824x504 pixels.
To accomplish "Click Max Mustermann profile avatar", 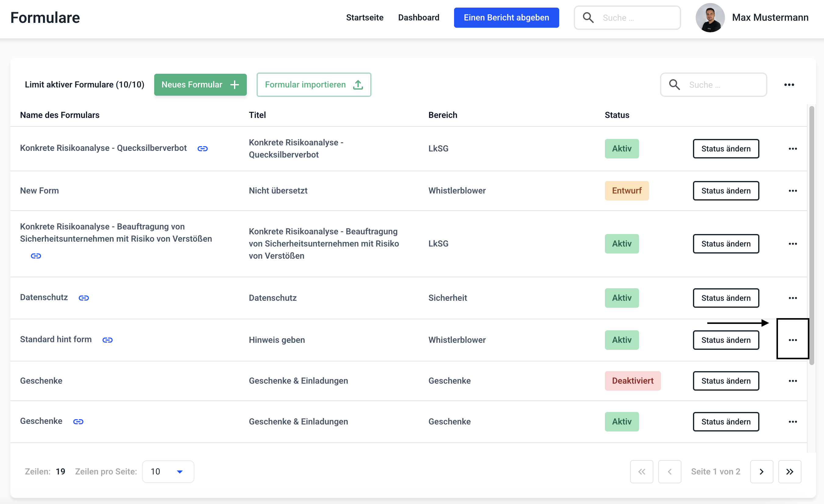I will point(710,18).
